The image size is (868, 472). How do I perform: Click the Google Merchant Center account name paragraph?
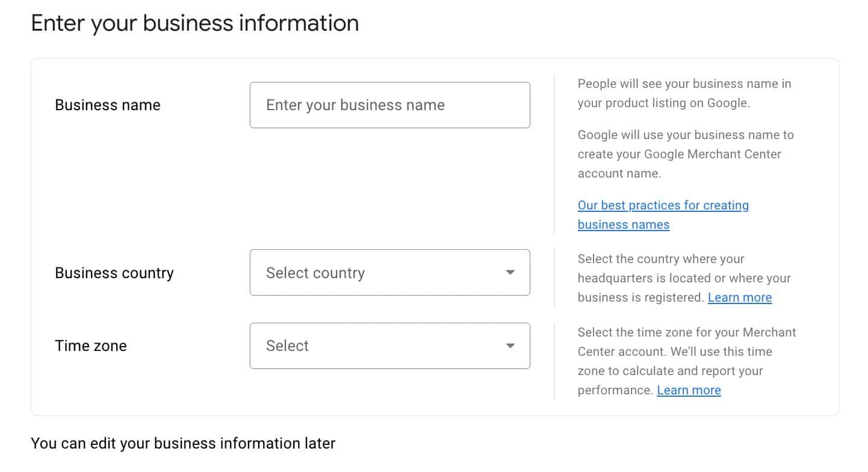[685, 154]
